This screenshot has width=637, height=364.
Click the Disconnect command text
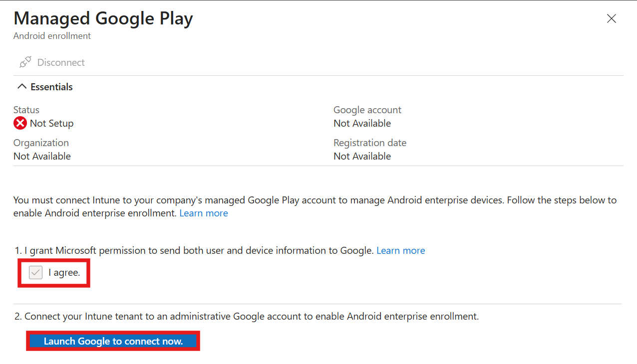pyautogui.click(x=61, y=62)
